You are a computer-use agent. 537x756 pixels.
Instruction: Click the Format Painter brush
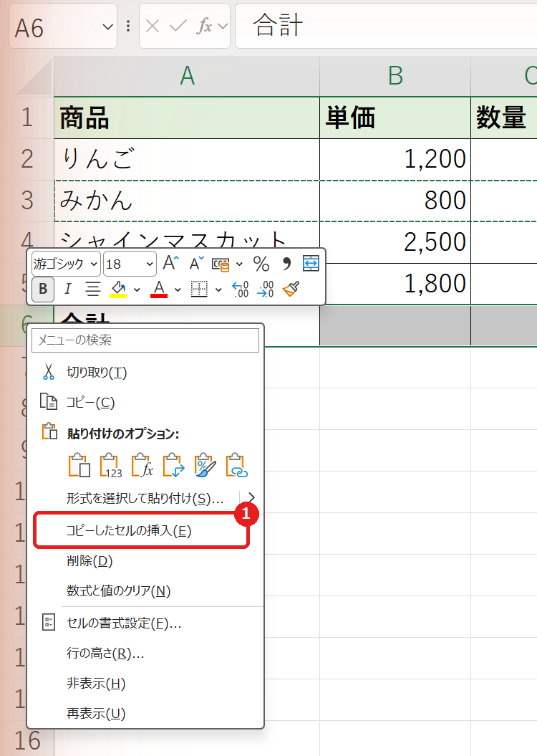tap(291, 289)
